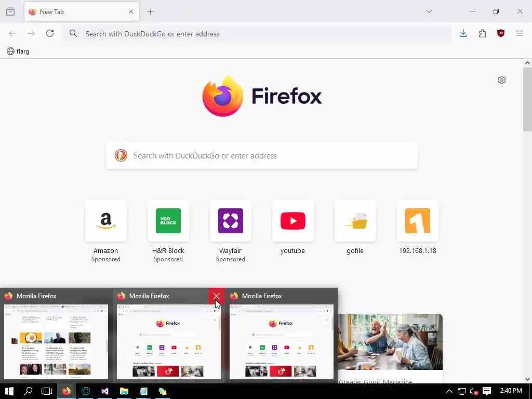
Task: Switch to first Mozilla Firefox window preview
Action: click(x=56, y=341)
